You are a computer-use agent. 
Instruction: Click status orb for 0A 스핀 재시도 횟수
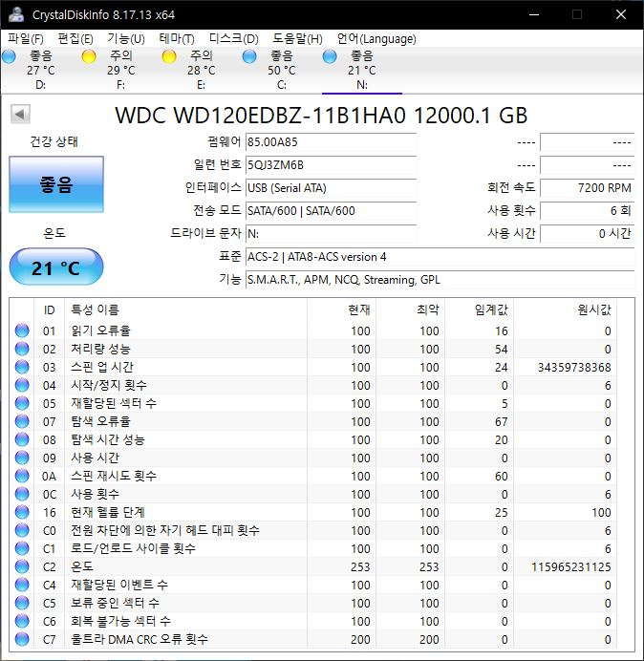pos(22,476)
